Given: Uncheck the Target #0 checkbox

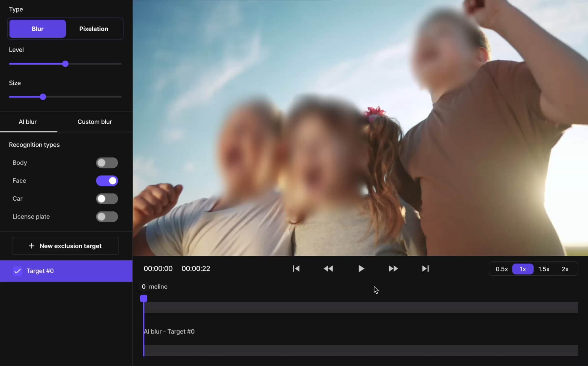Looking at the screenshot, I should (x=18, y=271).
